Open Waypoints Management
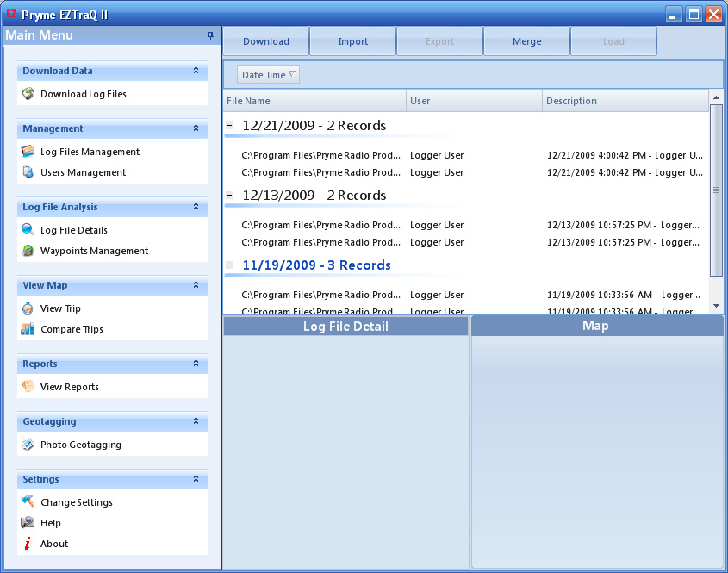Screen dimensions: 728x573 coord(94,251)
